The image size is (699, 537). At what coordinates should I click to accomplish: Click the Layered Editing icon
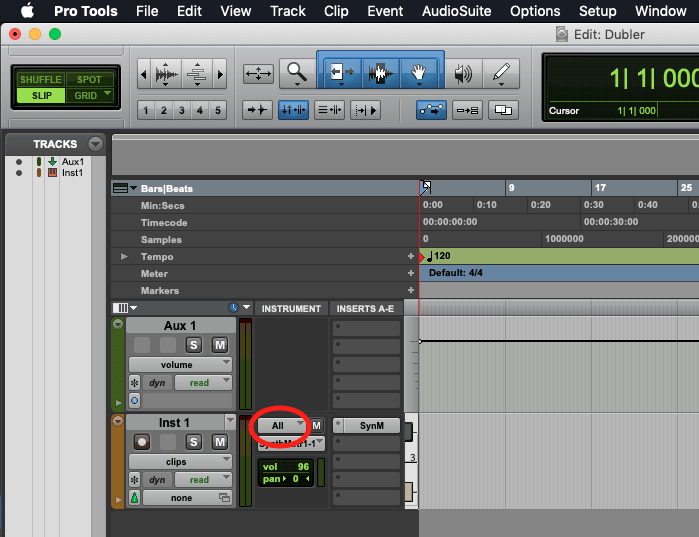503,110
